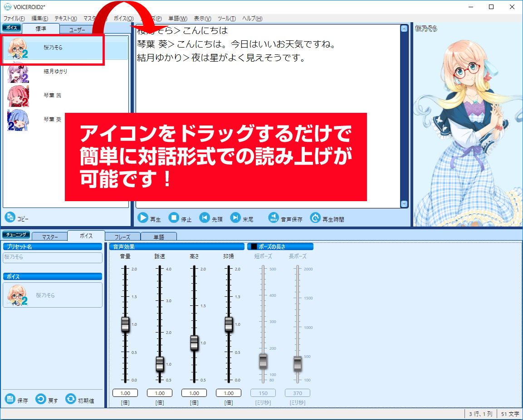Open the 表示(V) menu
Viewport: 523px width, 420px height.
tap(202, 18)
